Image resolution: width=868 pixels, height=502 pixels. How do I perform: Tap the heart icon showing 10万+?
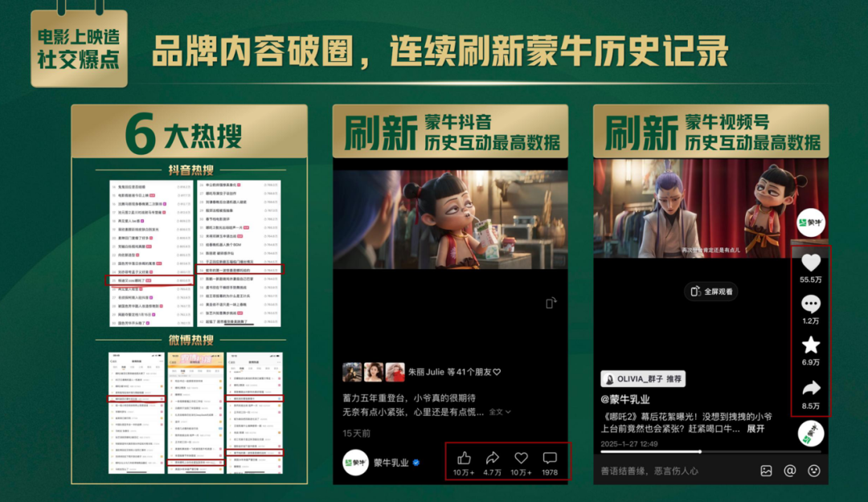point(521,459)
